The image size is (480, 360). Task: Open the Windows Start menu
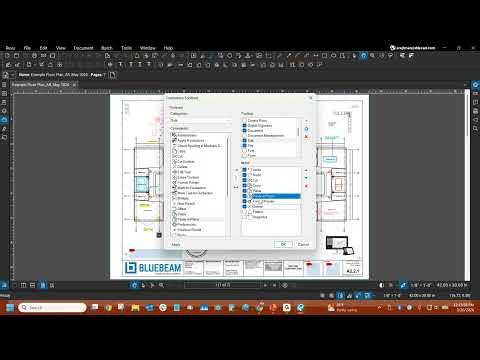pos(10,307)
